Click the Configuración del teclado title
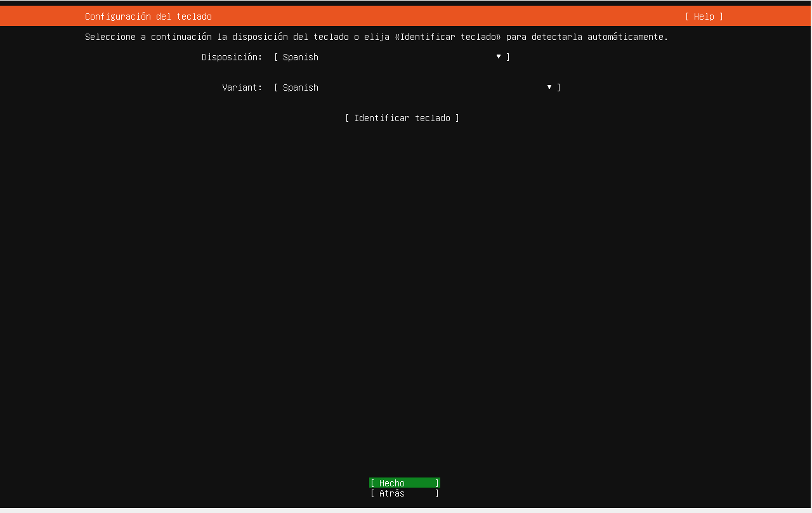Image resolution: width=812 pixels, height=513 pixels. pos(148,16)
